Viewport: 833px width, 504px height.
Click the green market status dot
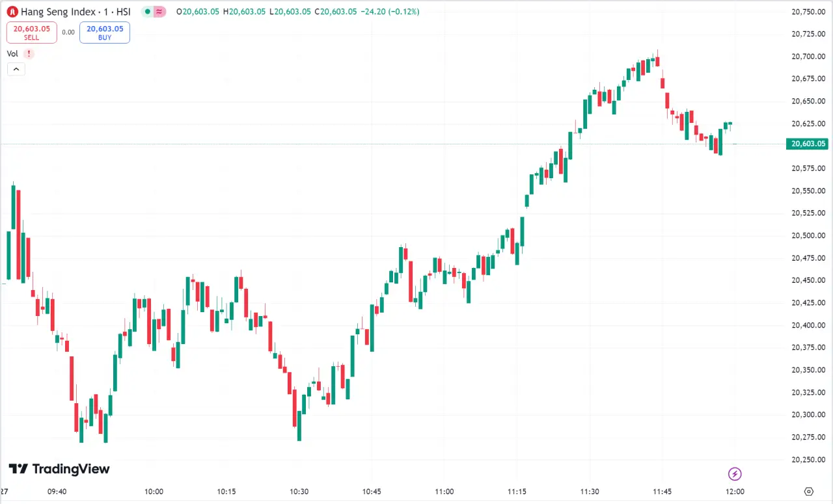pyautogui.click(x=148, y=12)
